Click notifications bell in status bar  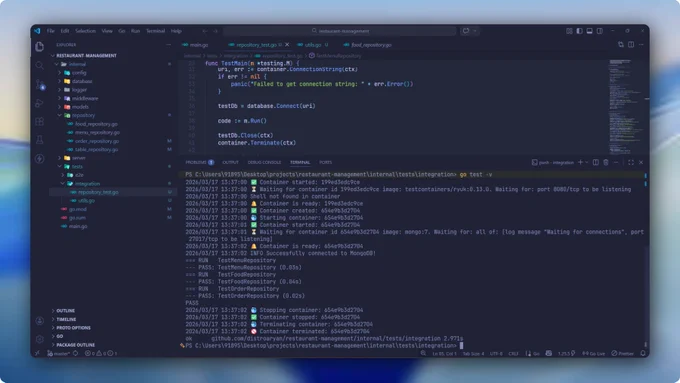pos(643,353)
